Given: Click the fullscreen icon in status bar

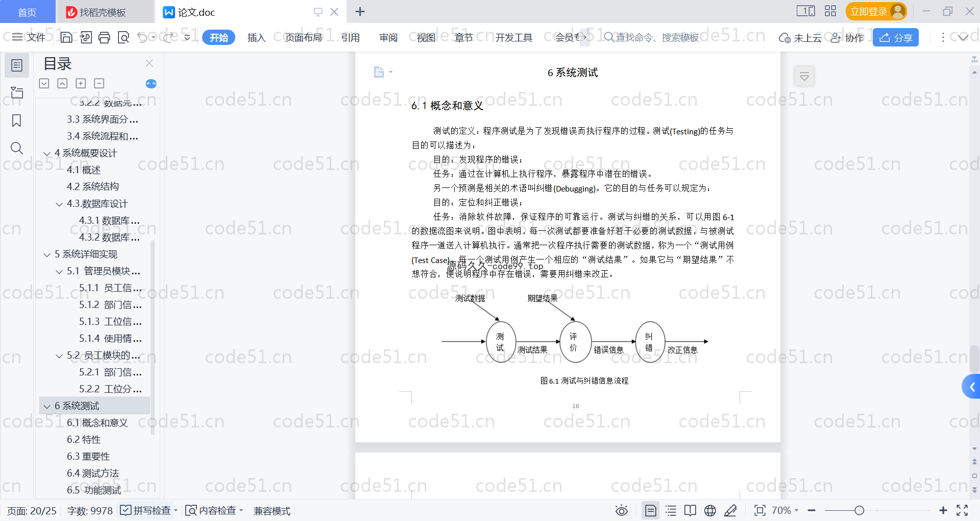Looking at the screenshot, I should [x=962, y=510].
